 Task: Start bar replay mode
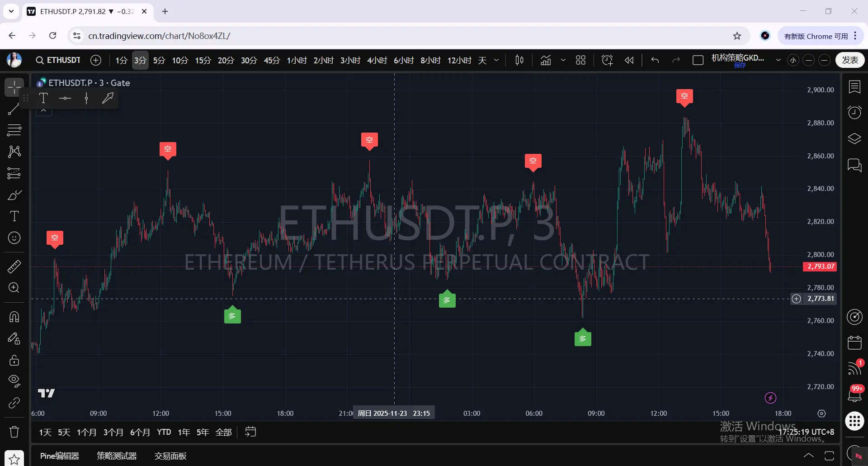click(x=629, y=60)
